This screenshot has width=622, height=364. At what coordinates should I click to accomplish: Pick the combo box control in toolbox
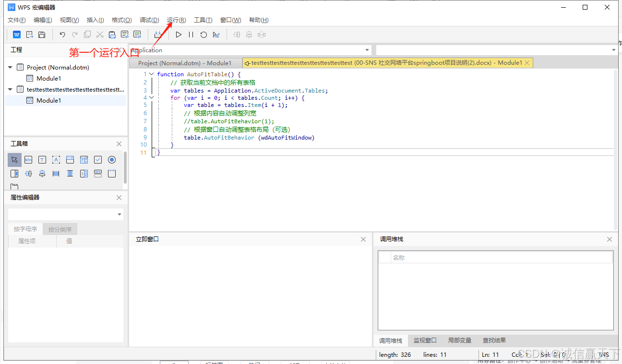click(x=70, y=160)
